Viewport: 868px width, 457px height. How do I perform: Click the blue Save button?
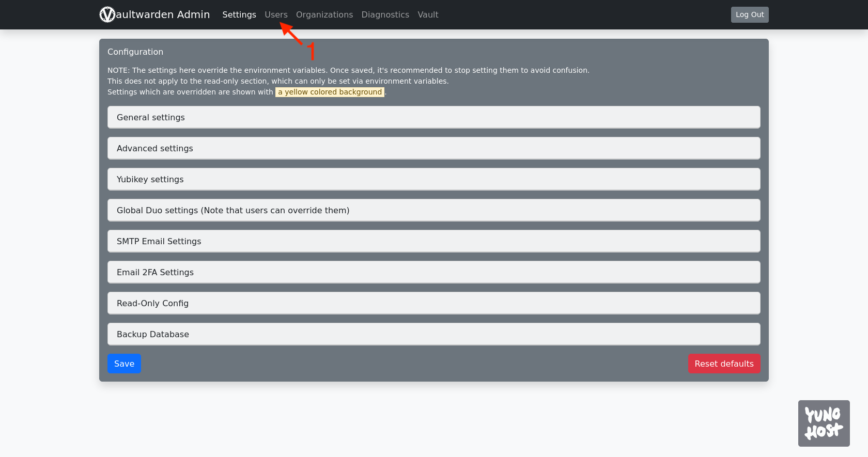[124, 364]
